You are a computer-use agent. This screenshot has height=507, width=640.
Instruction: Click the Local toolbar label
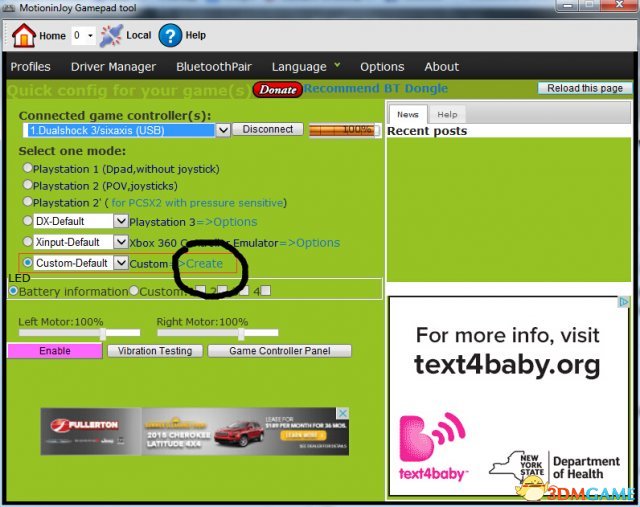pos(139,35)
